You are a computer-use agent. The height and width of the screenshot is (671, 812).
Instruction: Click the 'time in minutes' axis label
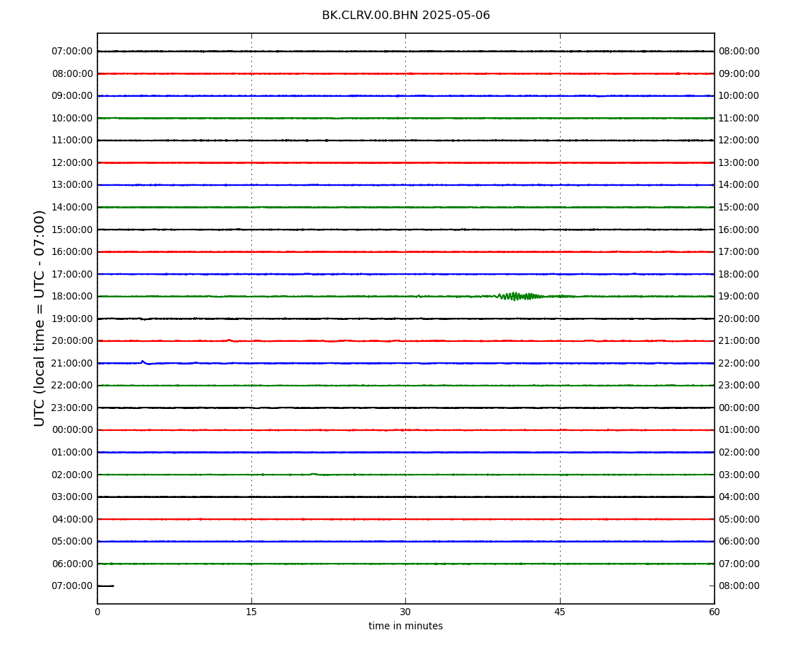pyautogui.click(x=405, y=626)
